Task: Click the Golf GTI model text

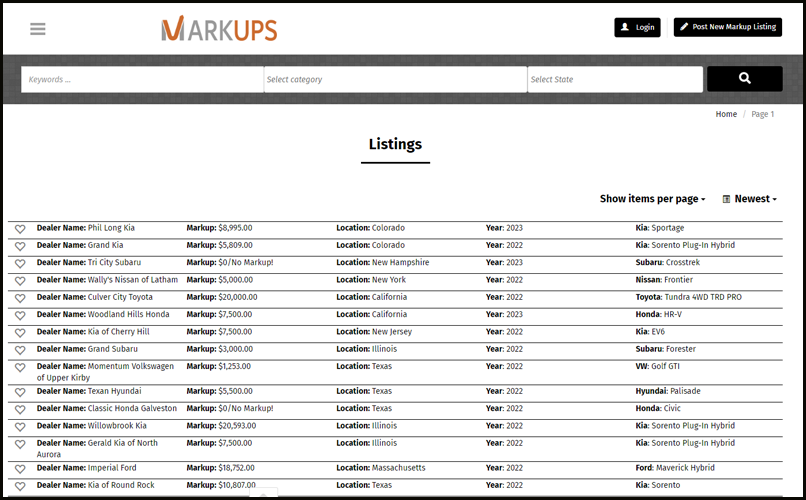Action: pyautogui.click(x=665, y=366)
